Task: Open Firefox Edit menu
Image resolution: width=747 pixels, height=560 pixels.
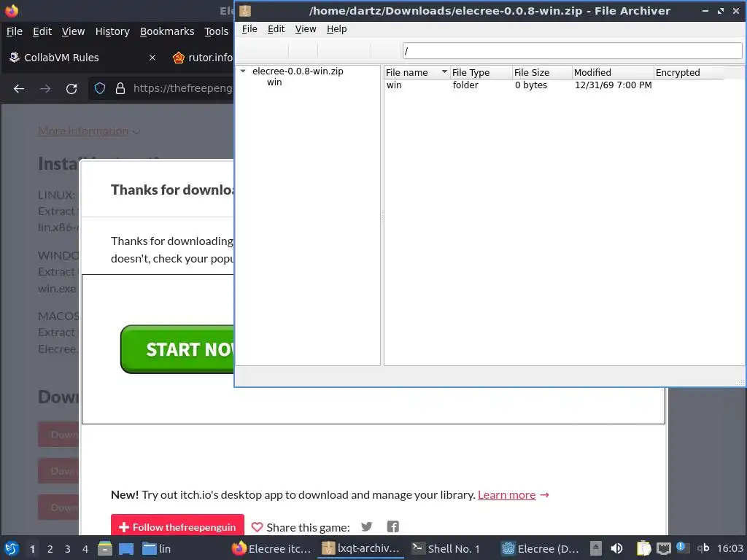Action: coord(42,31)
